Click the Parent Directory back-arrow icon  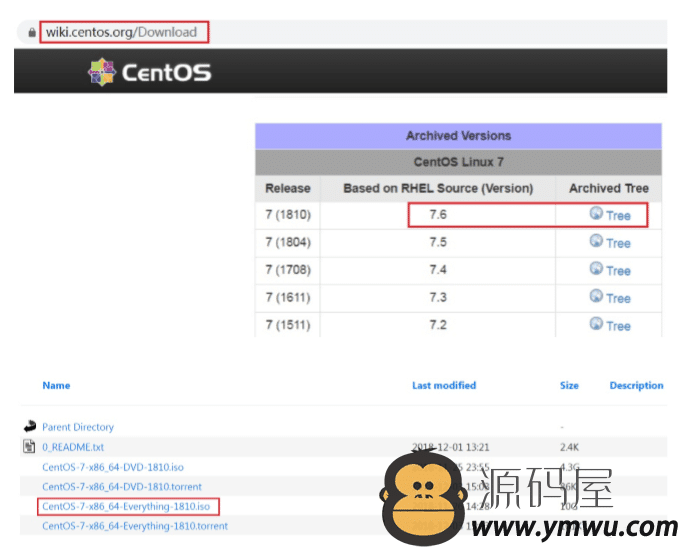pos(30,426)
